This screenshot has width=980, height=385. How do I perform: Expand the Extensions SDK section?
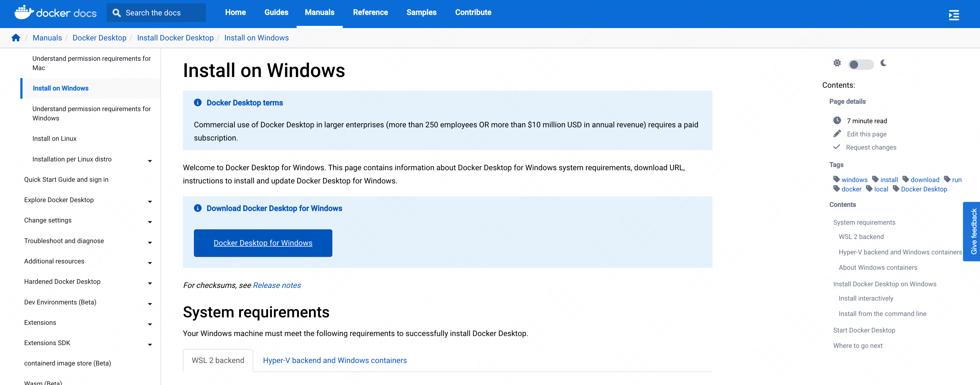click(150, 345)
